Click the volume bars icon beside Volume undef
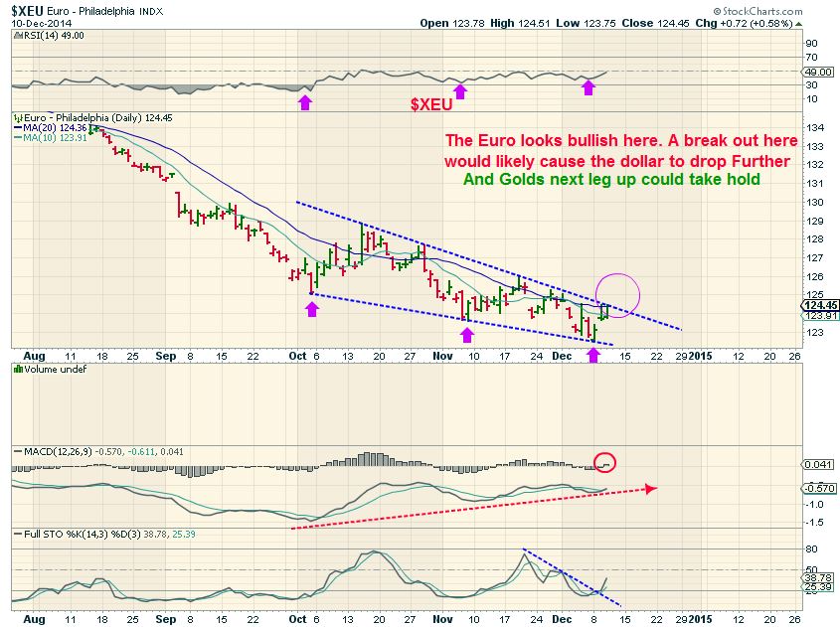Screen dimensions: 840x627 coord(18,369)
